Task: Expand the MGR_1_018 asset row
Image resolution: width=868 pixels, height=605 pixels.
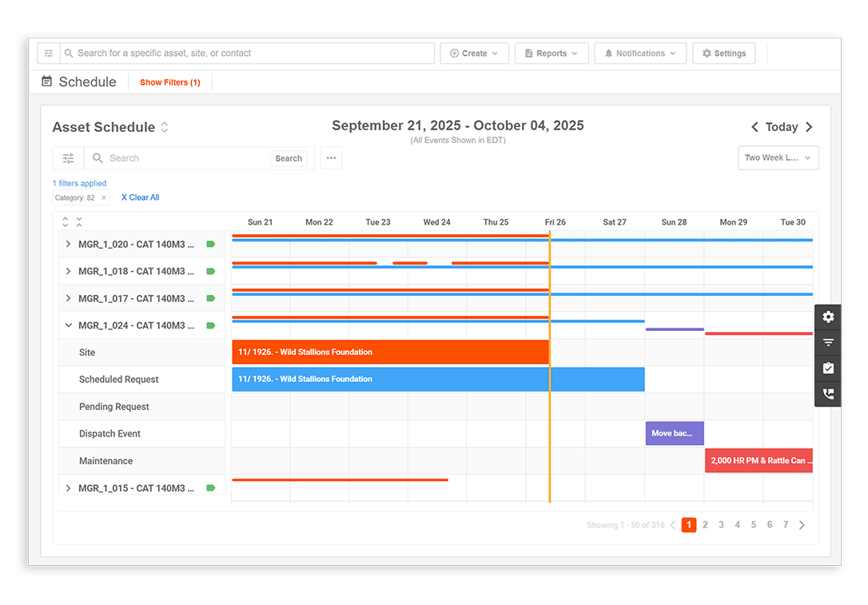Action: [x=67, y=271]
